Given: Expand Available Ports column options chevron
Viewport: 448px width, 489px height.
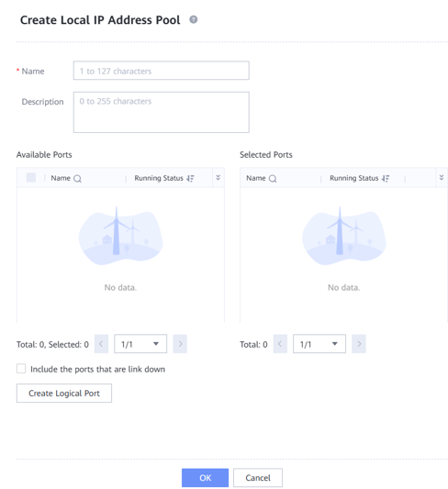Looking at the screenshot, I should [x=218, y=177].
